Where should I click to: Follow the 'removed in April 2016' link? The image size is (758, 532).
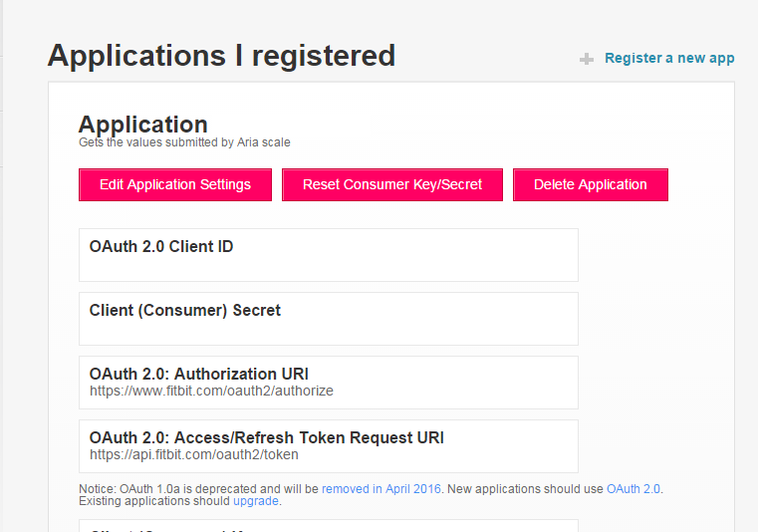tap(385, 489)
